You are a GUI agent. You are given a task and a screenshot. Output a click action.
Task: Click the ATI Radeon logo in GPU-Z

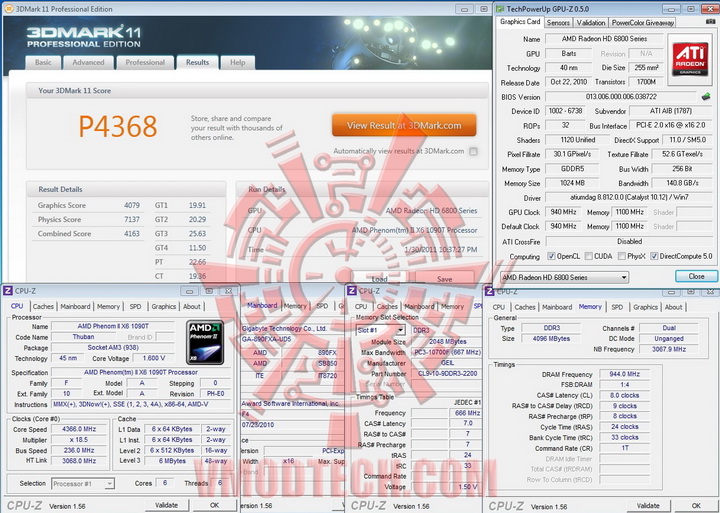(690, 59)
